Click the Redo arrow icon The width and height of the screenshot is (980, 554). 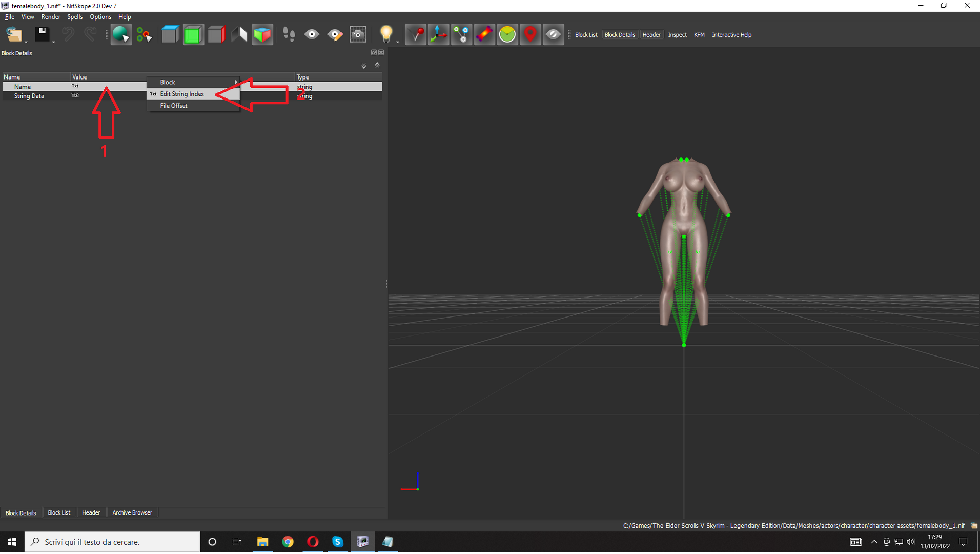point(90,34)
